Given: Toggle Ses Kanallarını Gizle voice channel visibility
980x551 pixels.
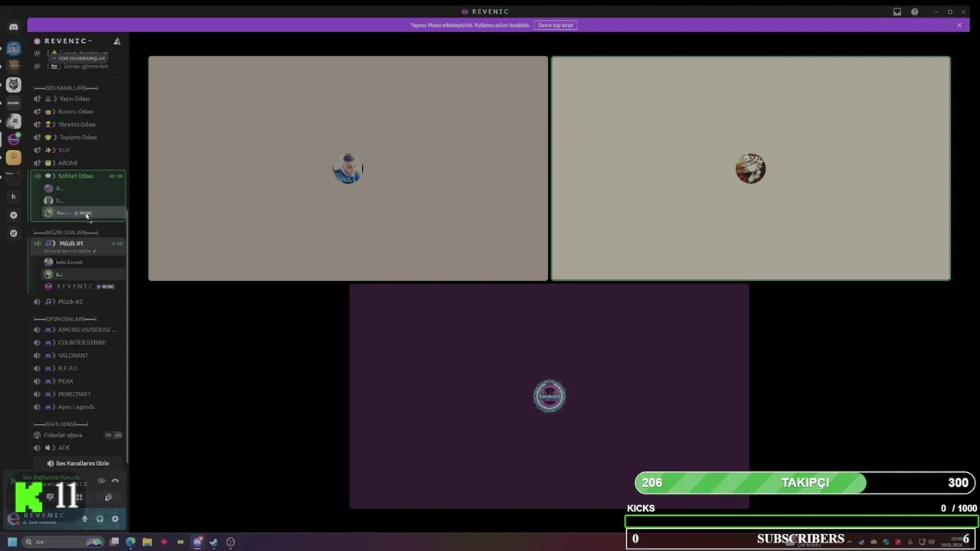Looking at the screenshot, I should click(x=77, y=463).
